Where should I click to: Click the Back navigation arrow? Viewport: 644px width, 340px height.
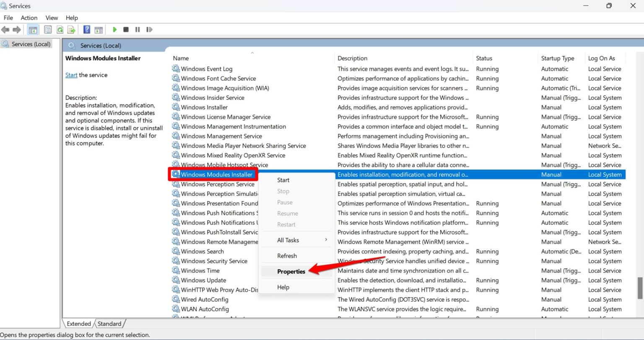5,29
